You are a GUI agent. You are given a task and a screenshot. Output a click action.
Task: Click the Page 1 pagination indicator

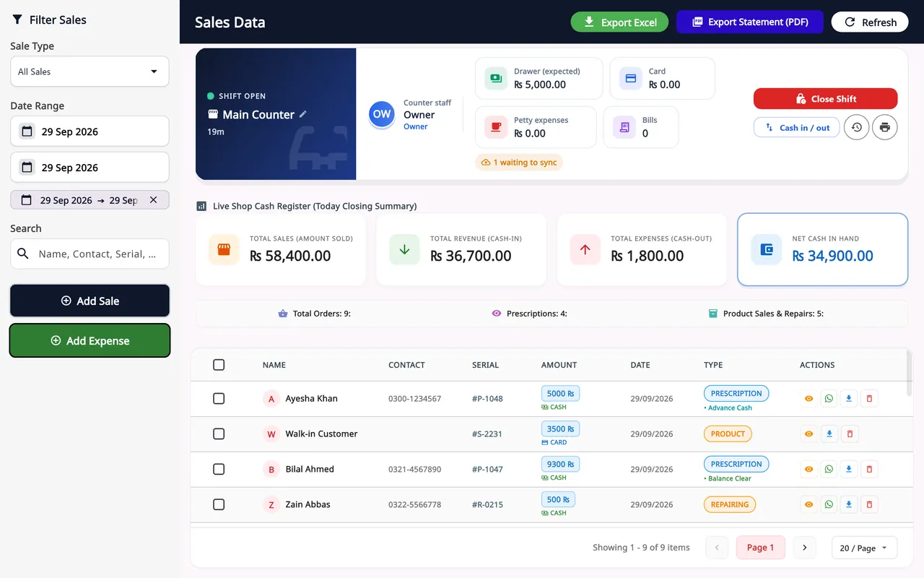760,548
